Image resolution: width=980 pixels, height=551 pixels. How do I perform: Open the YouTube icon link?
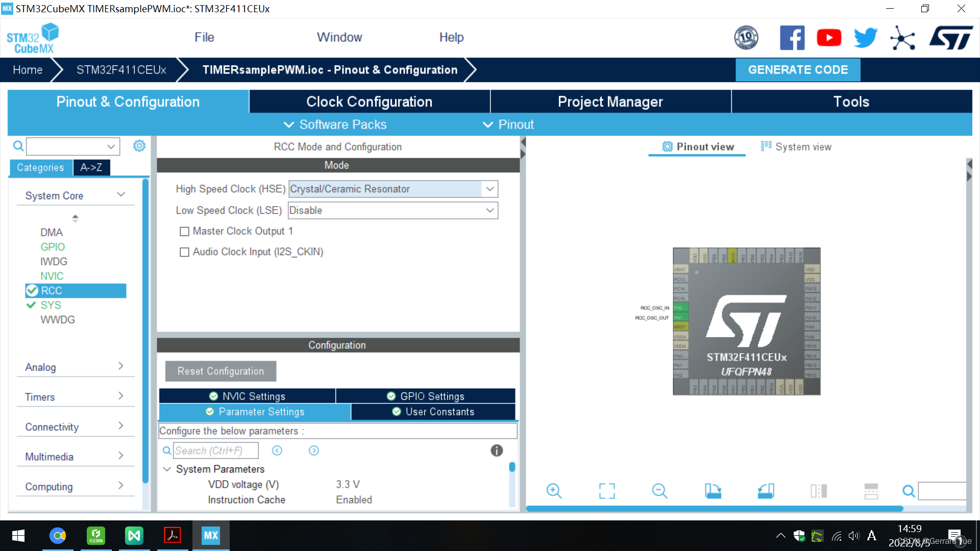point(829,38)
